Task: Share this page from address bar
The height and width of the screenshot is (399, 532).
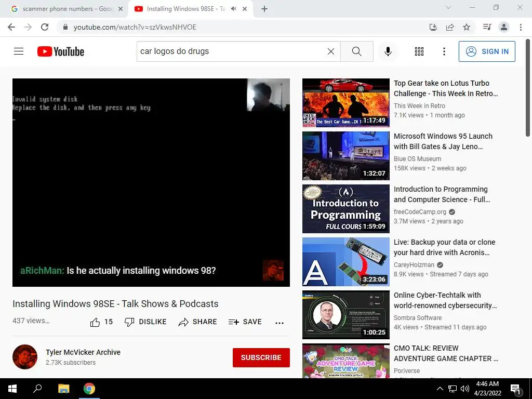Action: [x=450, y=27]
